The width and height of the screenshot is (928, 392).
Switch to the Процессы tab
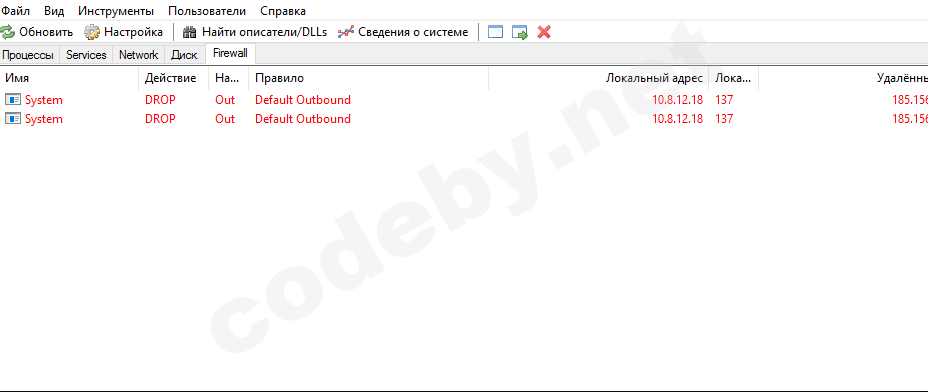pos(28,55)
